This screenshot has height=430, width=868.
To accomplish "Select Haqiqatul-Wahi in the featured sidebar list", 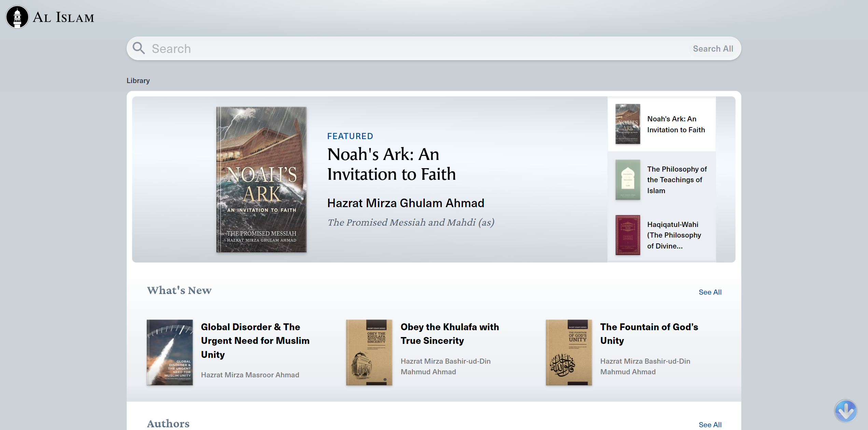I will click(662, 235).
